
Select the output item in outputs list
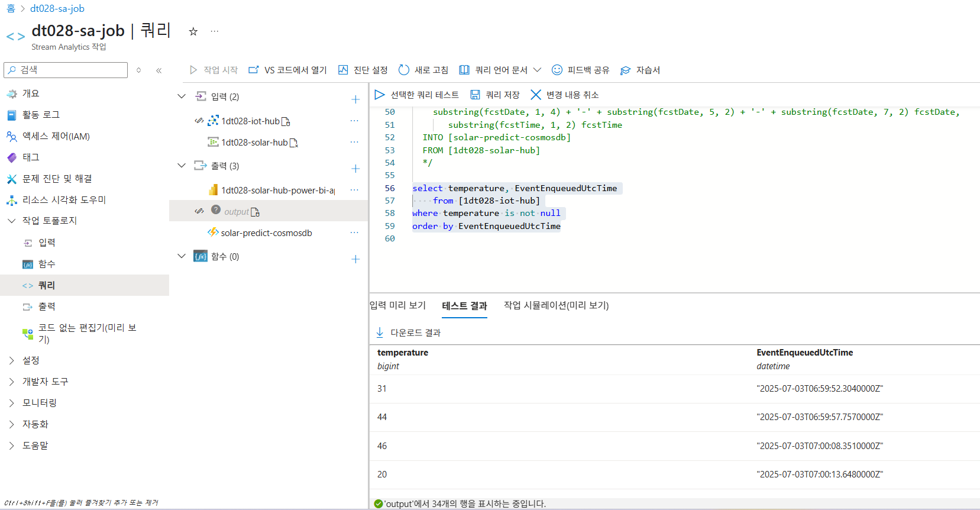click(x=237, y=212)
